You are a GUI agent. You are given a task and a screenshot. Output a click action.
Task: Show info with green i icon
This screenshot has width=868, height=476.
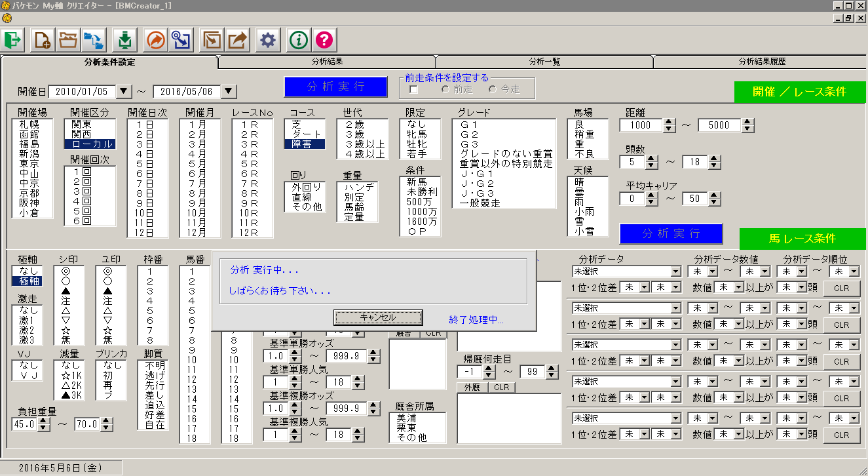pyautogui.click(x=299, y=40)
